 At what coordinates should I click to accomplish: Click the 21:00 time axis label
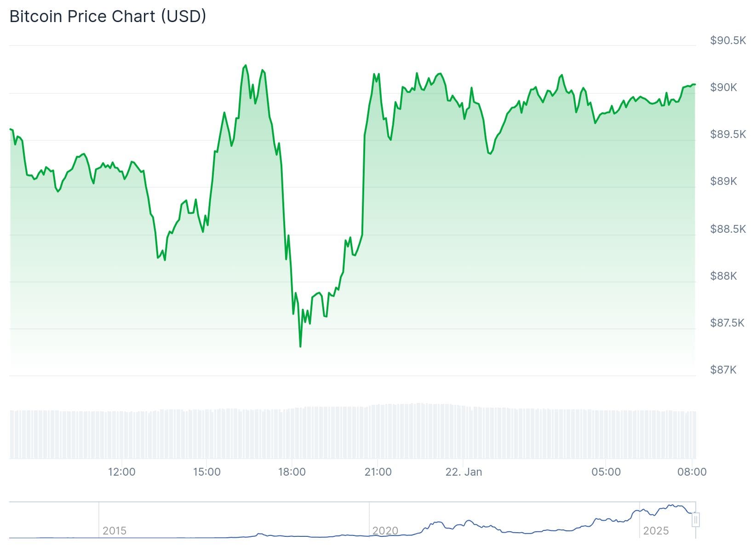(x=378, y=472)
